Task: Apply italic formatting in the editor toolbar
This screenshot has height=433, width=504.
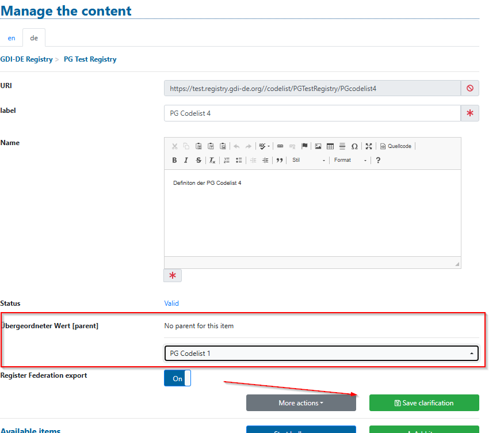Action: pos(186,160)
